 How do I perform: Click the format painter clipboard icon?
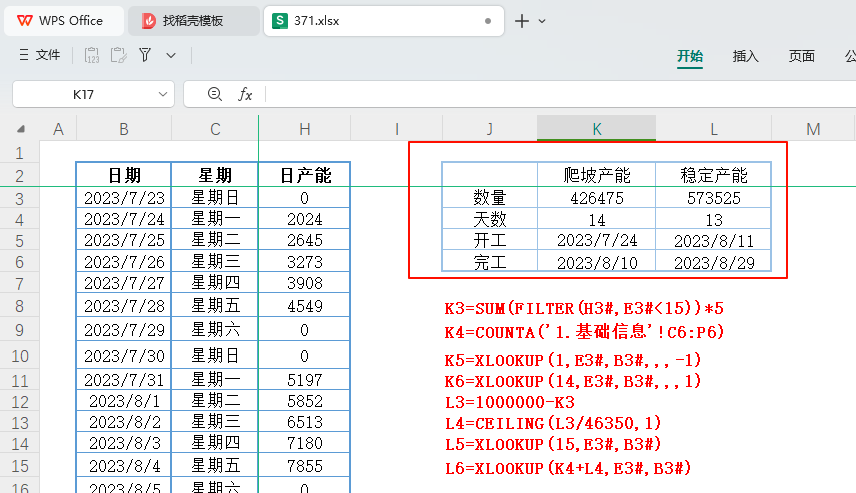point(118,55)
